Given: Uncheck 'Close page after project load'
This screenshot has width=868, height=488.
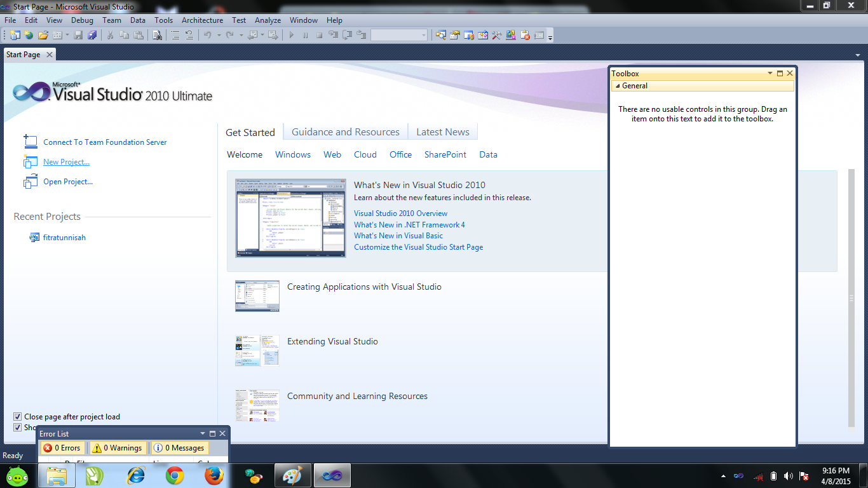Looking at the screenshot, I should (18, 416).
